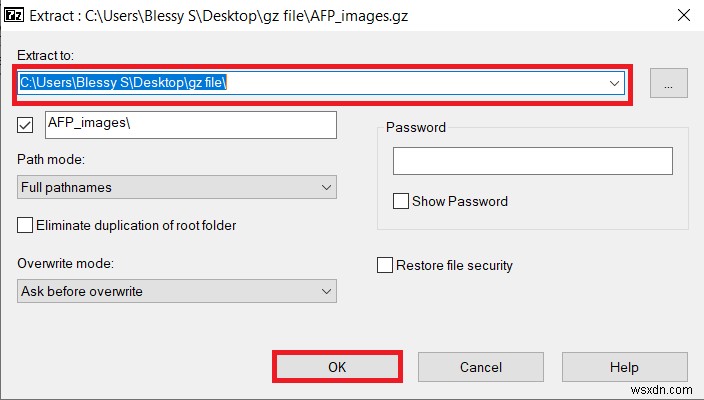Click the Password input field
Screen dimensions: 704x400
tap(532, 161)
